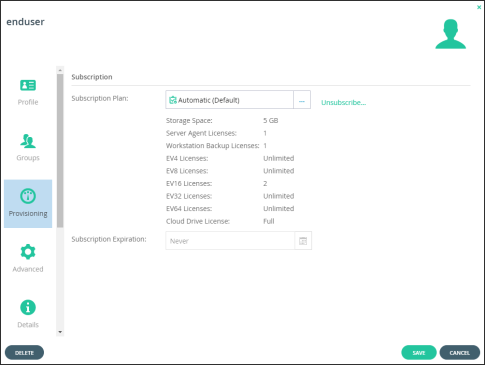Open the expiration calendar icon
This screenshot has height=365, width=485.
(x=303, y=241)
